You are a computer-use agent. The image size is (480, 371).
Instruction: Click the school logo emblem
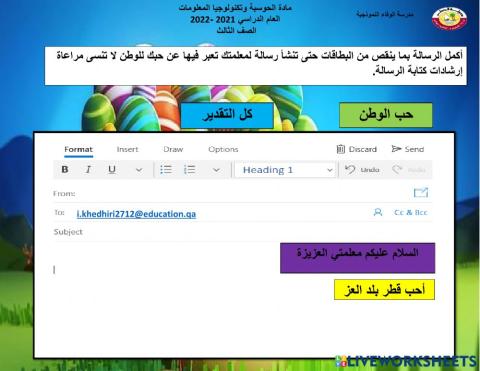[x=450, y=19]
